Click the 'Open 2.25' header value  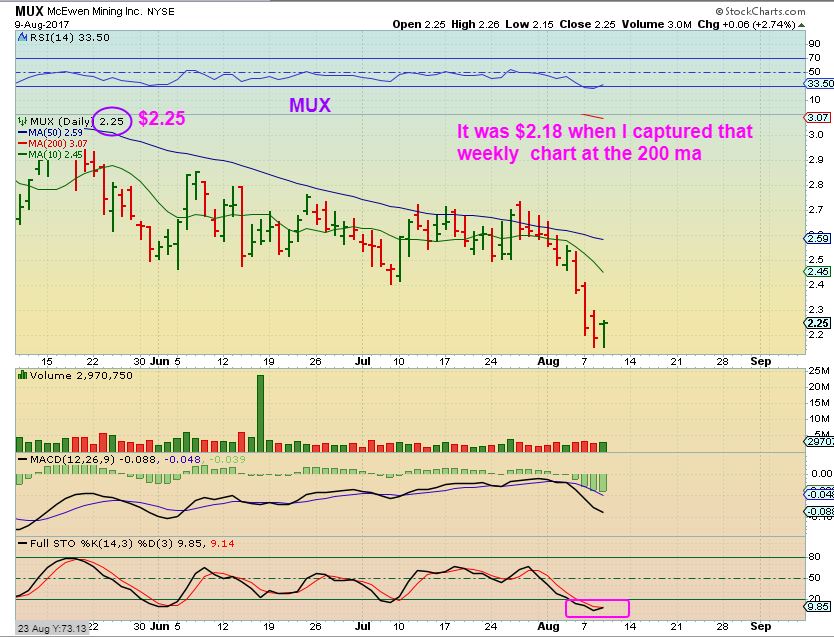click(x=419, y=24)
